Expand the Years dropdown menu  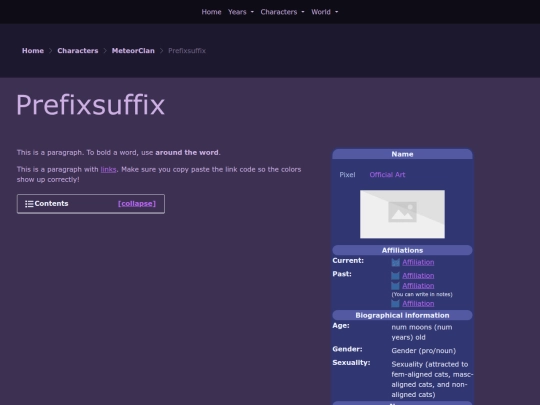point(241,12)
